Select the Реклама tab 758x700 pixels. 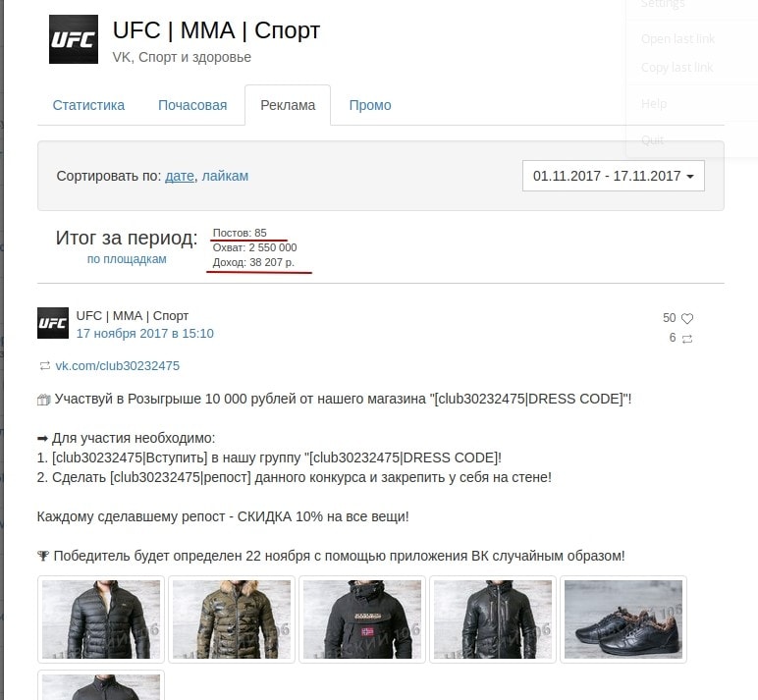(x=288, y=105)
